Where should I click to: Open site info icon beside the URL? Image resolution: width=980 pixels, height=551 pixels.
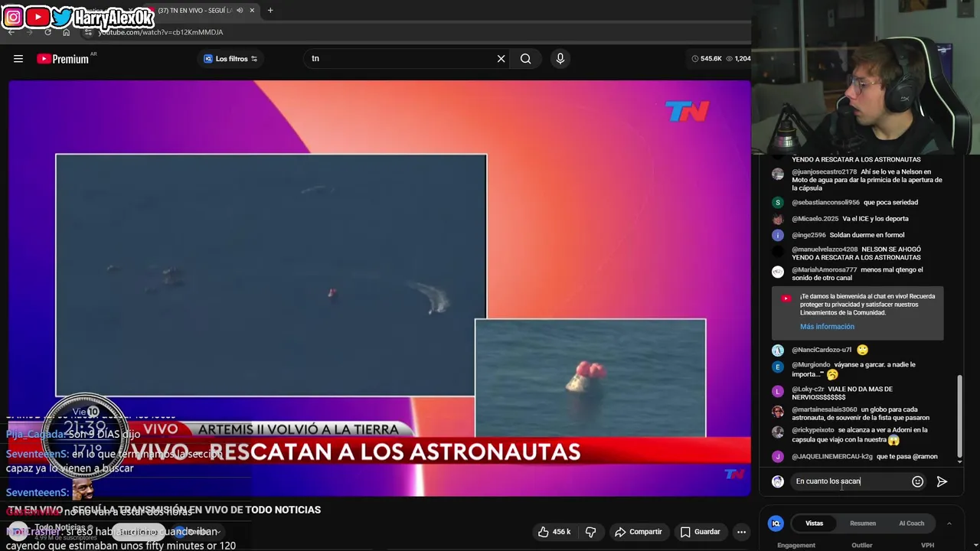pos(88,32)
